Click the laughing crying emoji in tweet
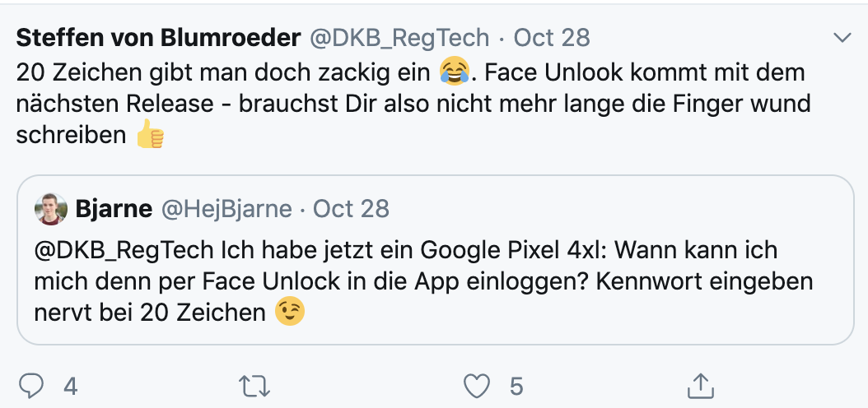Image resolution: width=868 pixels, height=408 pixels. click(x=454, y=72)
